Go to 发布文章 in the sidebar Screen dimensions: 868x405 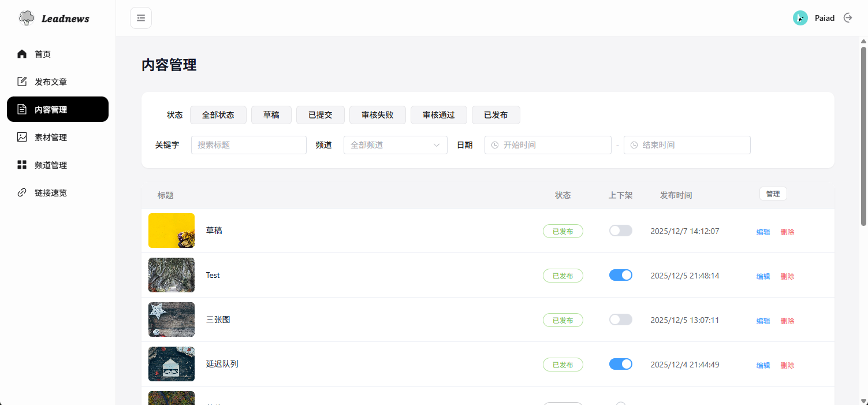(58, 81)
